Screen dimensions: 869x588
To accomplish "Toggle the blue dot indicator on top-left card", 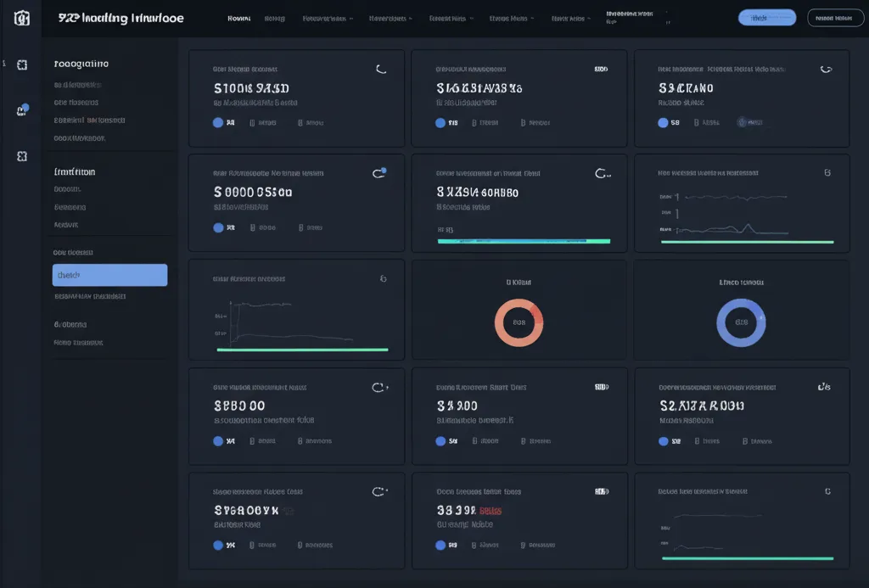I will pyautogui.click(x=218, y=122).
